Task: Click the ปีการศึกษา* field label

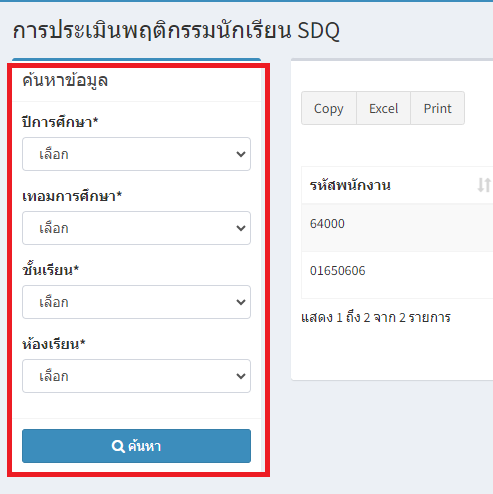Action: coord(60,122)
